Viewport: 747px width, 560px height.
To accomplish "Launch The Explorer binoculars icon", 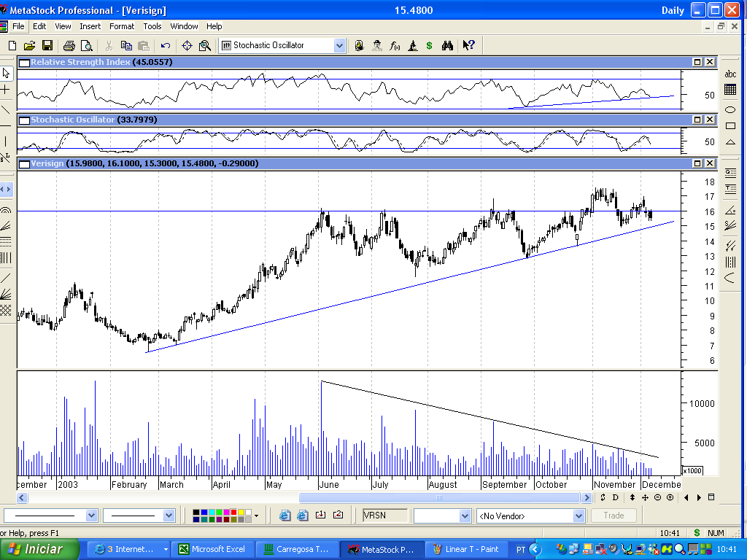I will (447, 46).
